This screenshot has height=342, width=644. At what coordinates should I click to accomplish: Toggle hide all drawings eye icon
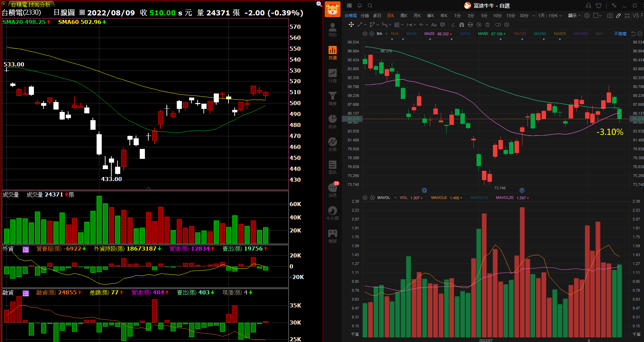[x=479, y=25]
